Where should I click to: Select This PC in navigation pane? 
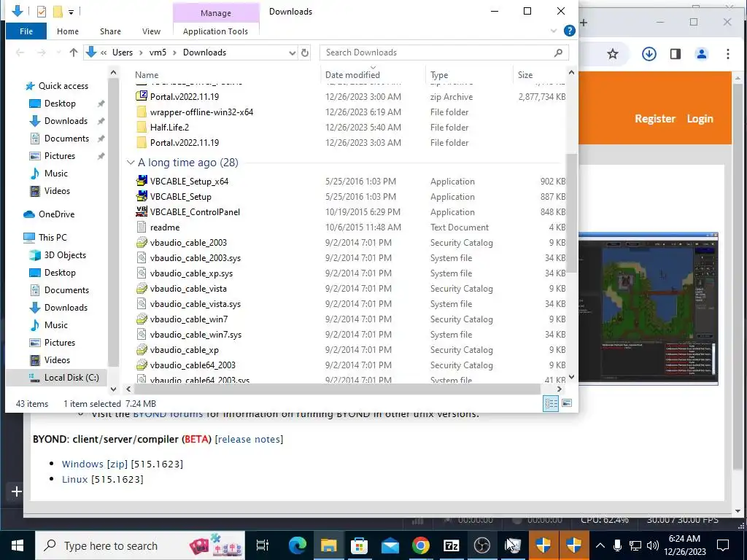click(53, 237)
